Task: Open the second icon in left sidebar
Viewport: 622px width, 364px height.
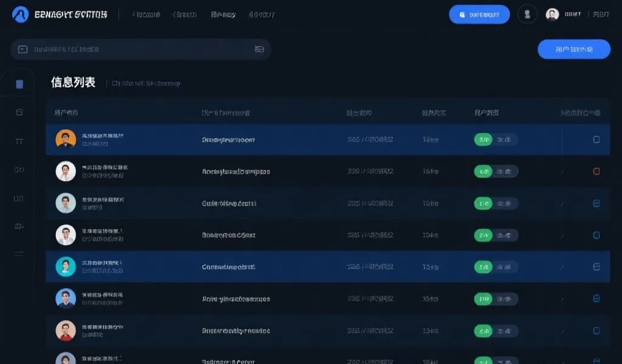Action: (x=19, y=112)
